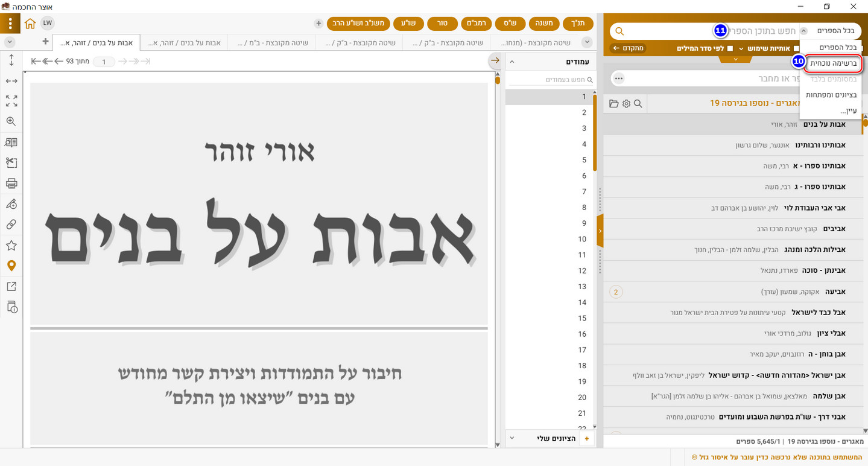Open the three-dot main menu
Screen dimensions: 868x466
(x=11, y=24)
